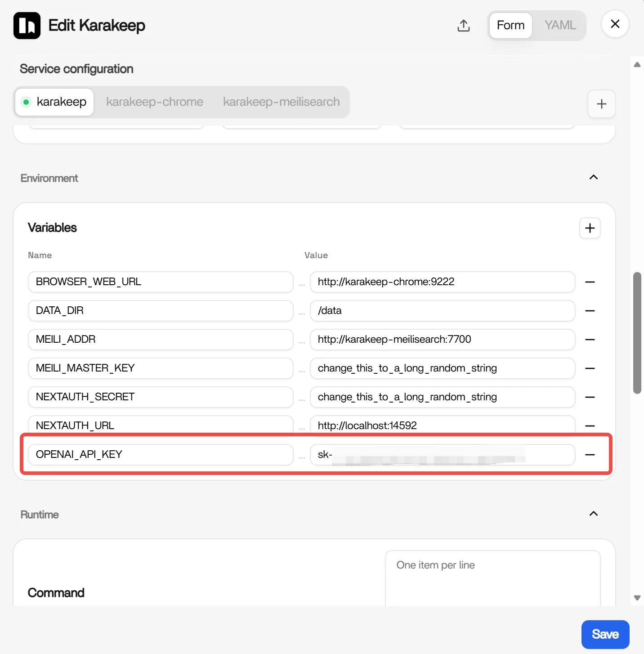The height and width of the screenshot is (654, 644).
Task: Edit value http://karakeep-meilisearch:7700
Action: pos(443,340)
